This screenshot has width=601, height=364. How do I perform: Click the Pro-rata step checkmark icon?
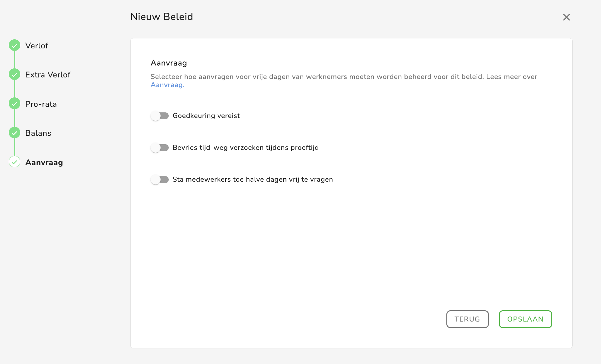(15, 104)
